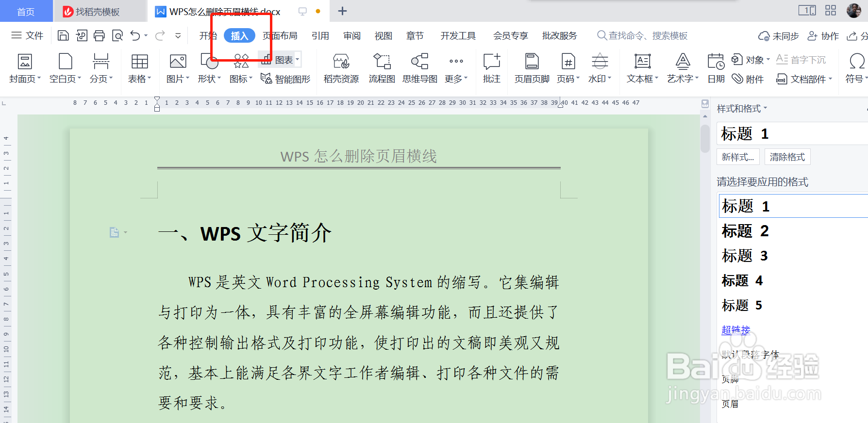Click the print preview icon
The height and width of the screenshot is (423, 868).
(x=117, y=35)
